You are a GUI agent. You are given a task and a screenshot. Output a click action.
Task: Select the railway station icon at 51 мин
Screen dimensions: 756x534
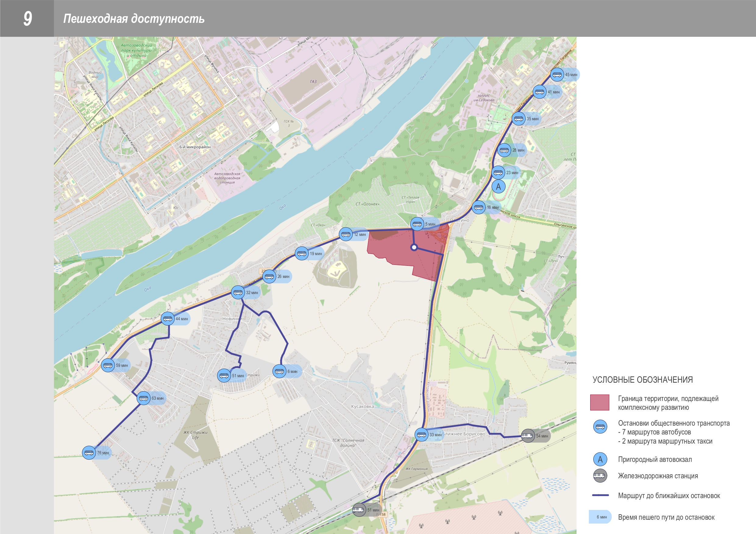click(359, 510)
